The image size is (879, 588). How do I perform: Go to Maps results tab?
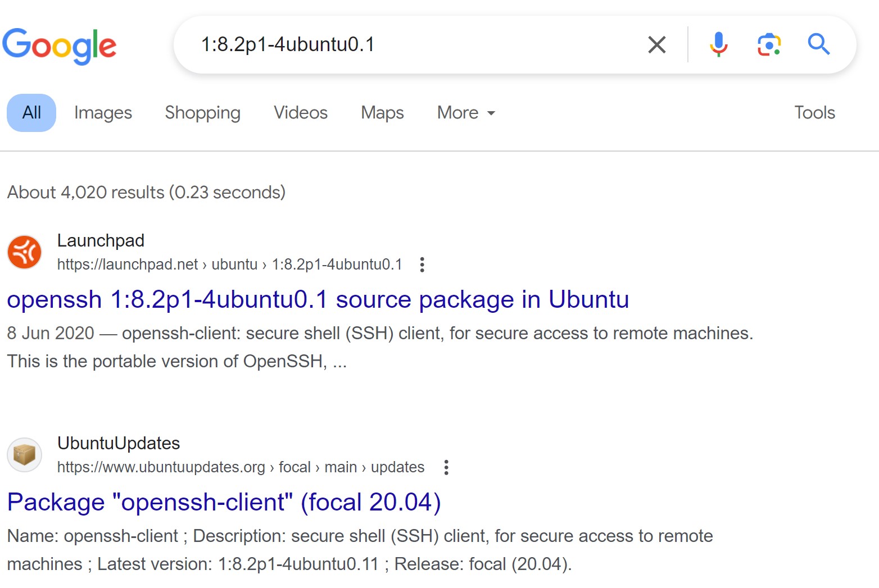tap(382, 113)
